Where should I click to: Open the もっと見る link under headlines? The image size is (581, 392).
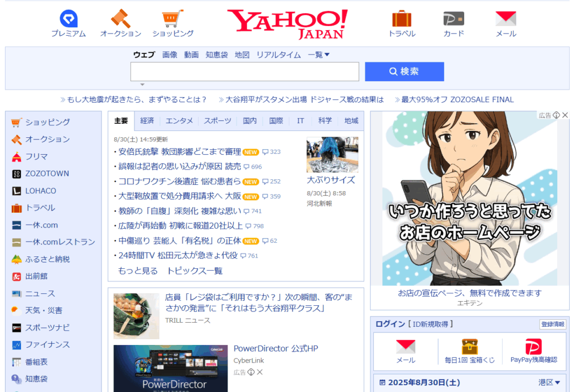point(138,271)
